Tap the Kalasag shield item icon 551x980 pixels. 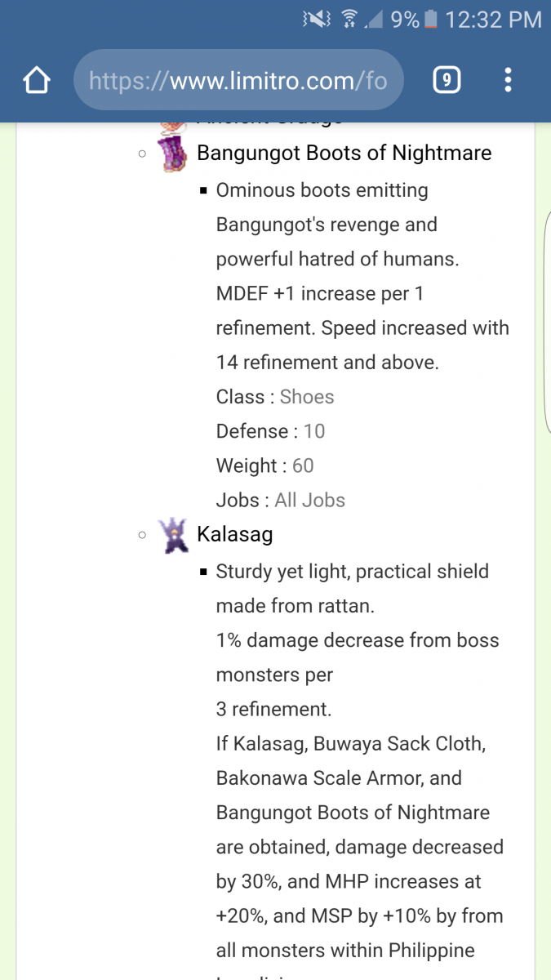pos(173,535)
